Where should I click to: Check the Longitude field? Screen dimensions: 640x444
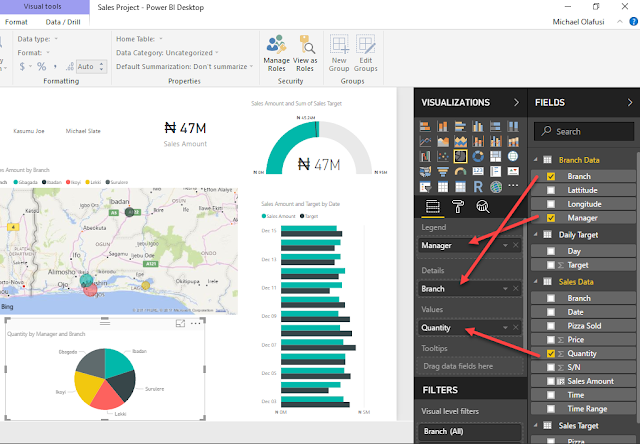pos(551,204)
